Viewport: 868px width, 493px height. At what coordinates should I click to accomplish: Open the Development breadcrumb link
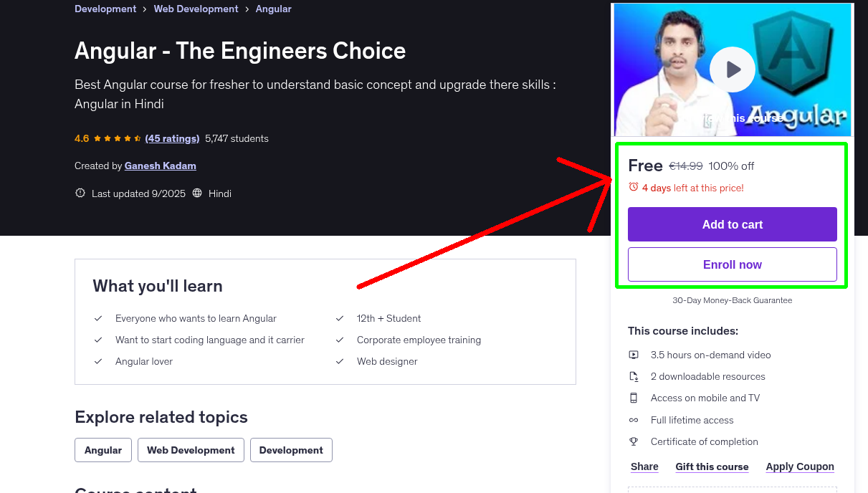coord(105,9)
